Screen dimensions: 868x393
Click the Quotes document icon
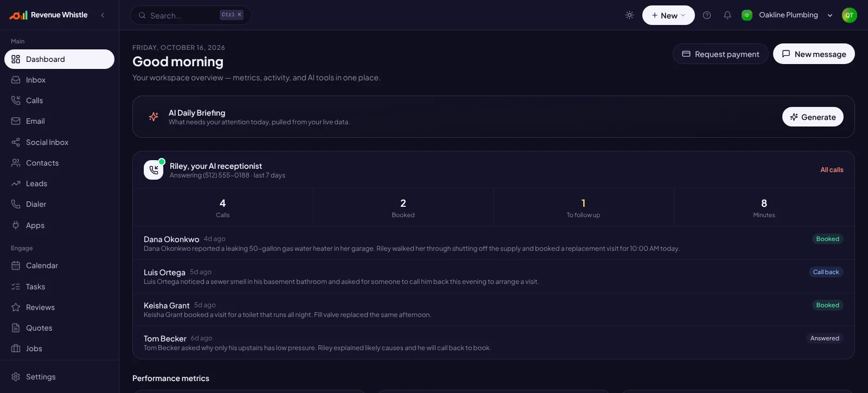click(x=16, y=328)
